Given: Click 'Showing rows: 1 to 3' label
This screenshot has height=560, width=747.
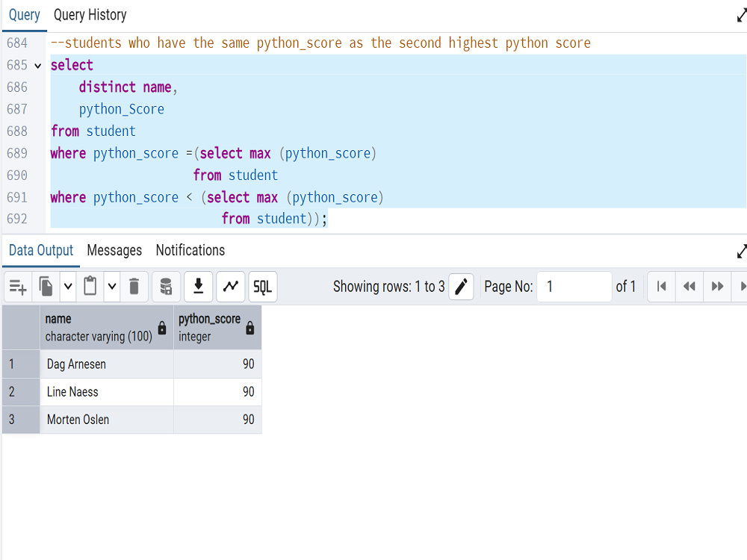Looking at the screenshot, I should (388, 287).
